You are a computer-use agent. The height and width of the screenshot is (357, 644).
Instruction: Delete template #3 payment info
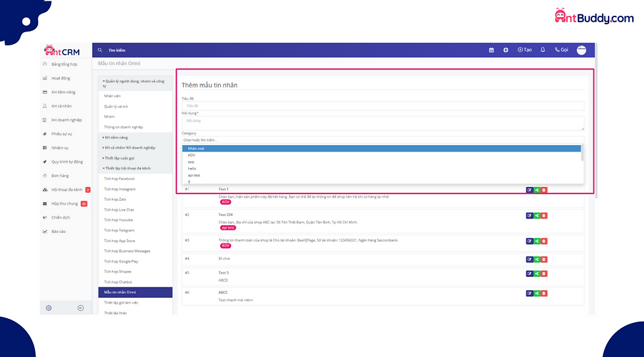(x=544, y=241)
